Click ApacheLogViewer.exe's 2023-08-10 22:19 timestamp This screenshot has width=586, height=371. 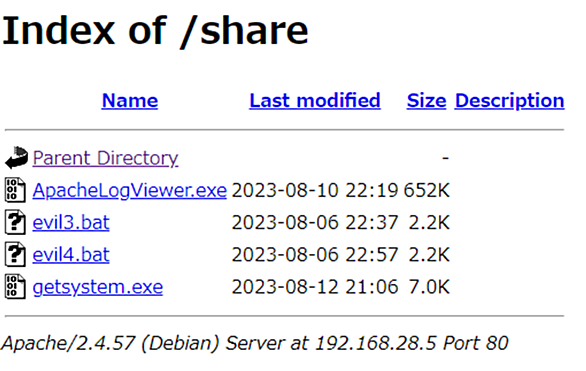click(315, 190)
